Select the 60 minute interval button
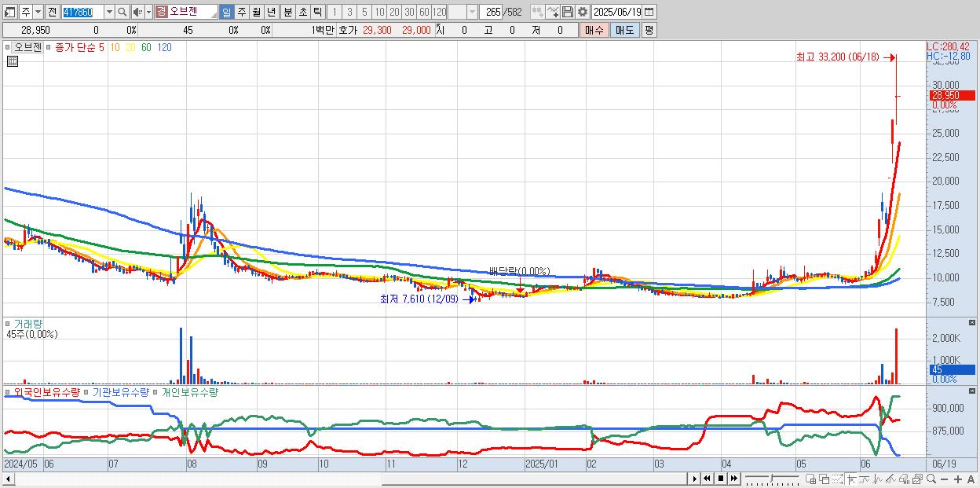Viewport: 980px width, 488px height. coord(424,12)
